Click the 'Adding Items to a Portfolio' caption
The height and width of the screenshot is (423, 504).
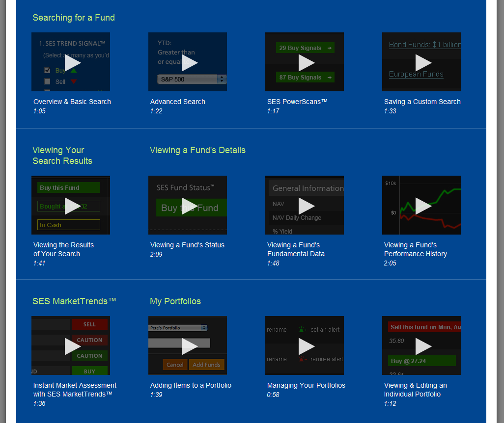191,385
